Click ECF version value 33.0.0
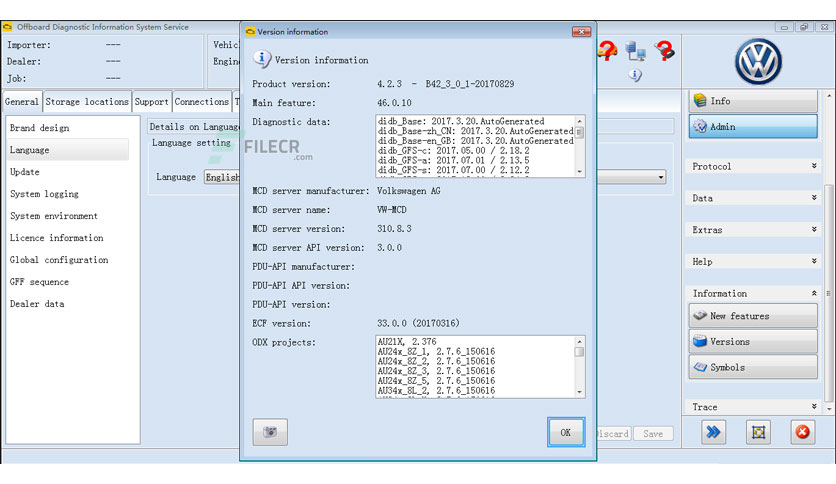 (x=418, y=323)
